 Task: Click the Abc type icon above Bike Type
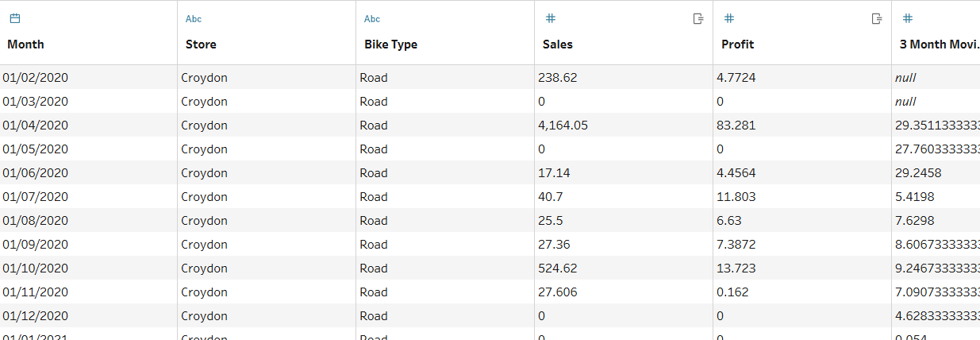(x=372, y=18)
